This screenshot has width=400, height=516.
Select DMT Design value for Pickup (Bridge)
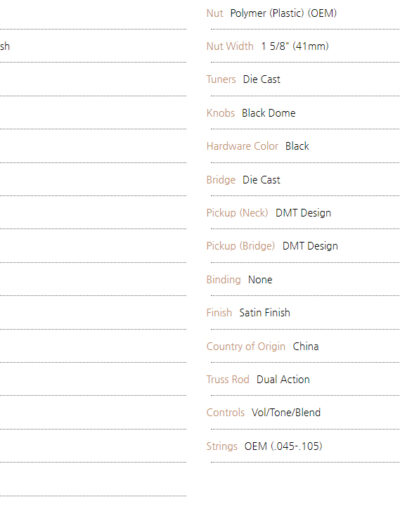tap(310, 246)
